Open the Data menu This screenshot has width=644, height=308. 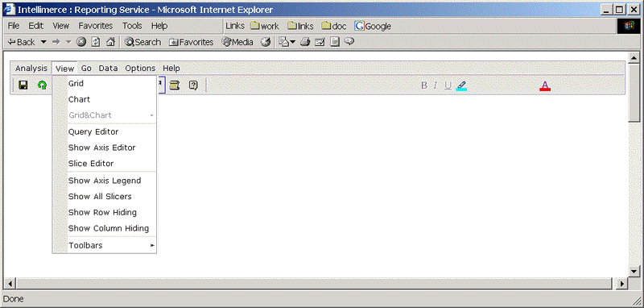click(x=108, y=69)
